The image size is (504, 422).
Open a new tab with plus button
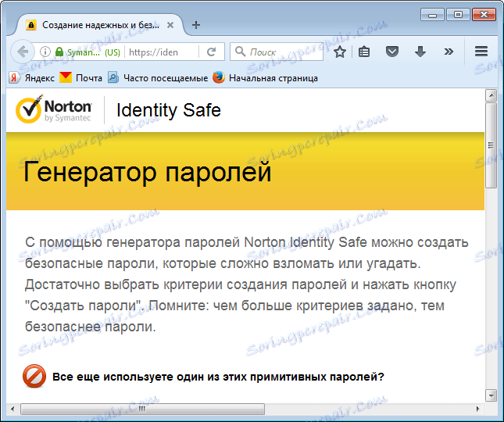pyautogui.click(x=196, y=25)
